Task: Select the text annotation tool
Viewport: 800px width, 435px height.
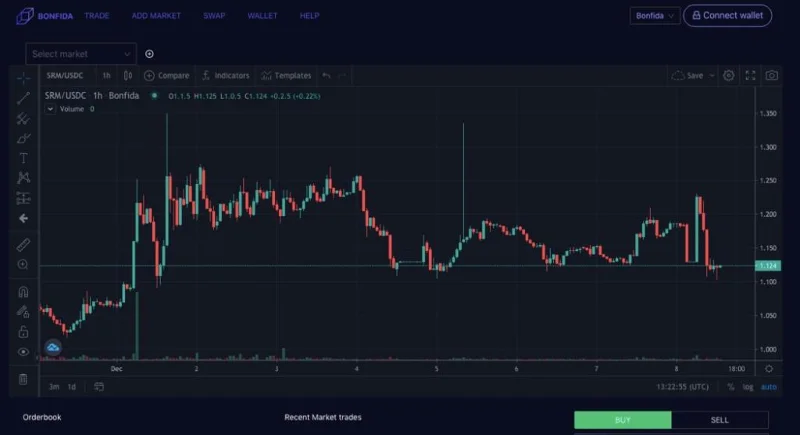Action: pos(23,158)
